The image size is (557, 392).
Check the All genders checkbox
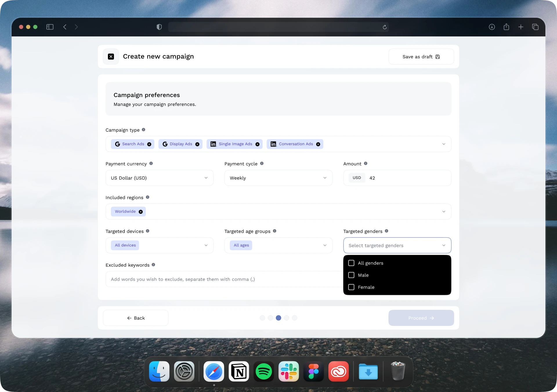coord(351,263)
